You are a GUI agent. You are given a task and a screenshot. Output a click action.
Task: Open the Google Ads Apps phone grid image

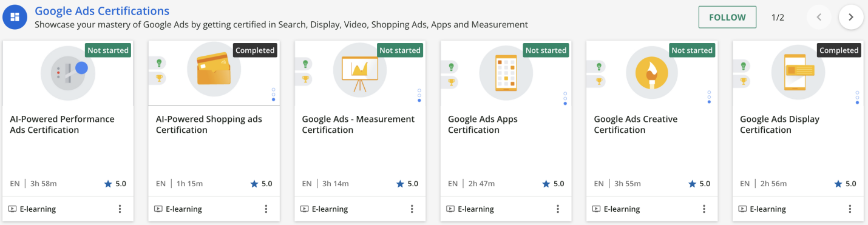(506, 73)
